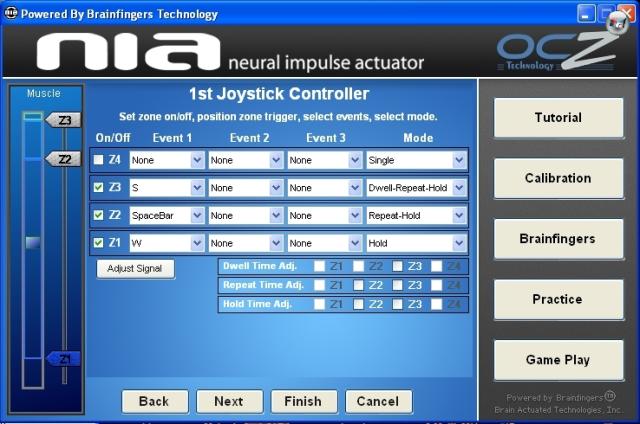This screenshot has width=640, height=424.
Task: Select the Z2 zone trigger marker
Action: coord(63,159)
